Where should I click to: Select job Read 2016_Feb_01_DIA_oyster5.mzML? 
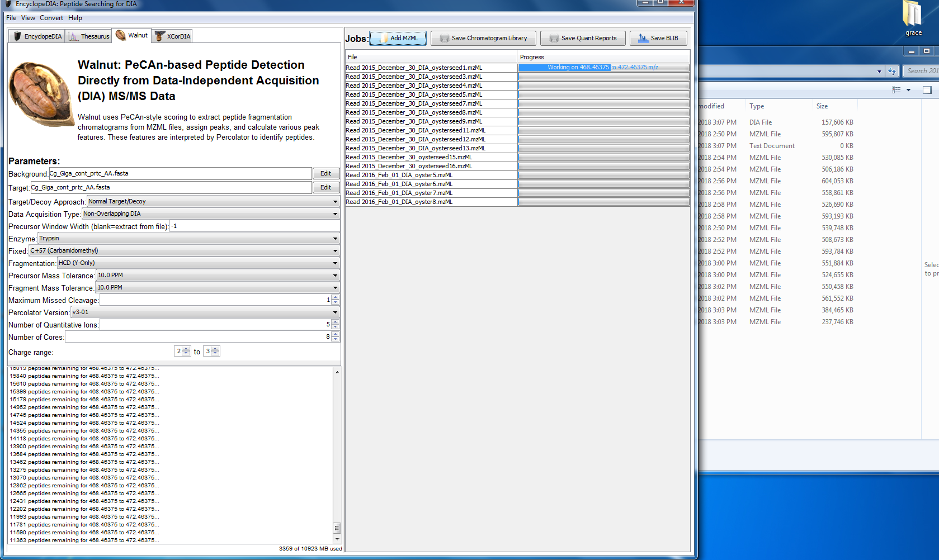click(431, 175)
